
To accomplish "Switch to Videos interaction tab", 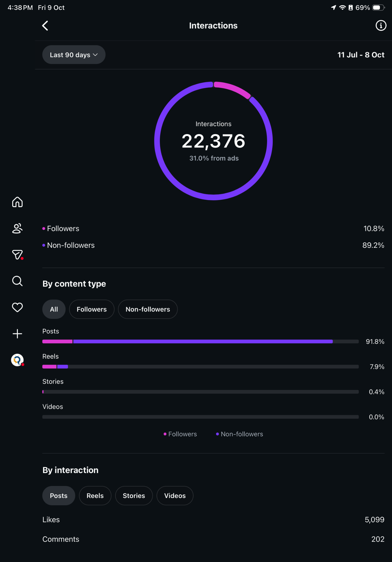I will click(x=175, y=496).
